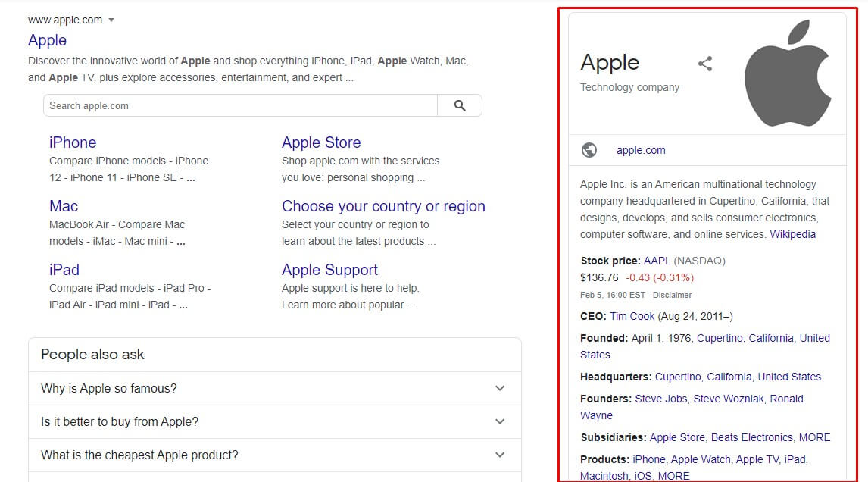Open the iPhone sitelink
This screenshot has height=482, width=868.
(x=73, y=142)
